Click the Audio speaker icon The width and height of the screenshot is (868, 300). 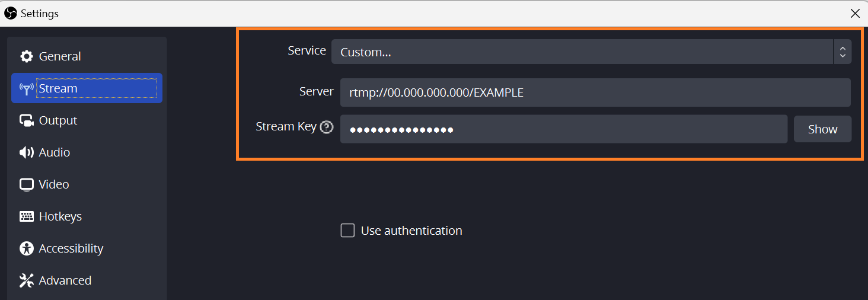coord(26,152)
